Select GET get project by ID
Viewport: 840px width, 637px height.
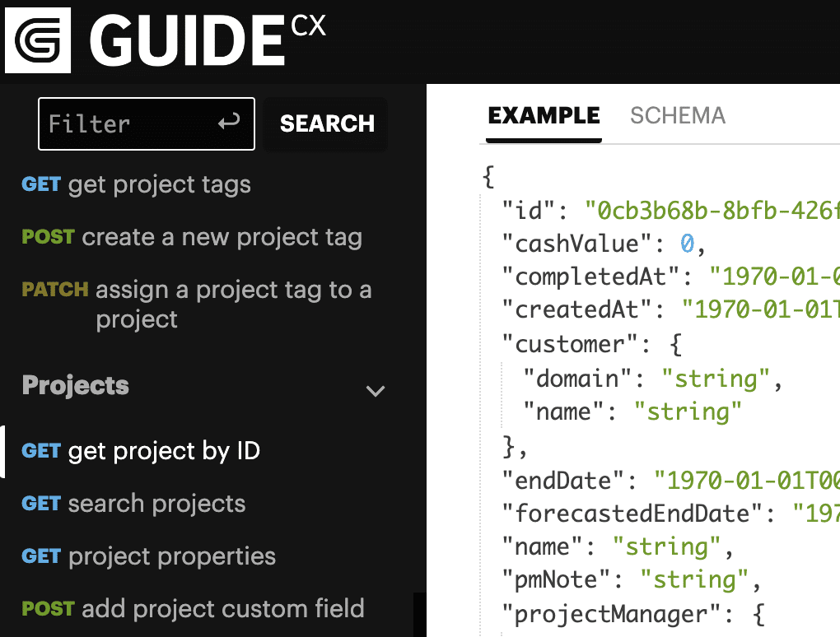(x=141, y=451)
